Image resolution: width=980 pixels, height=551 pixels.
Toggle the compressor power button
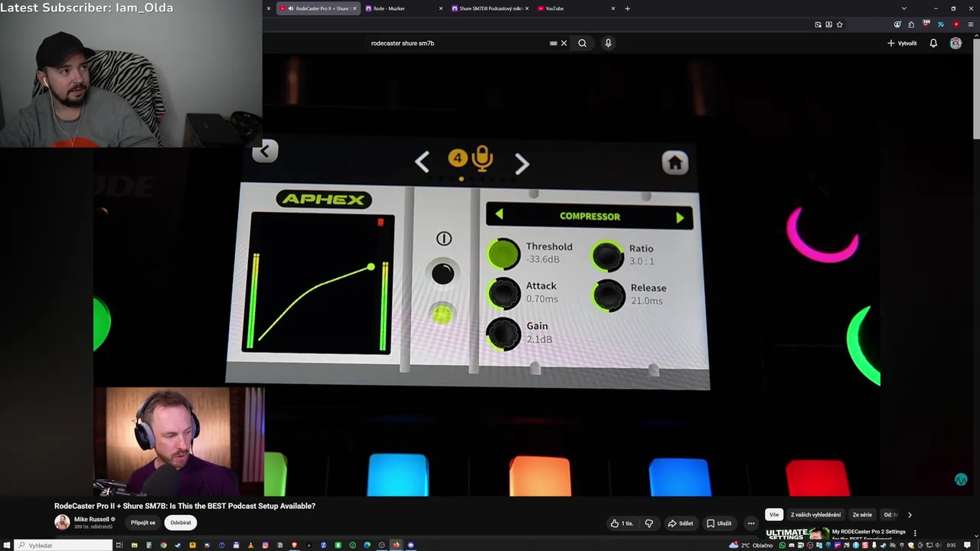click(x=443, y=239)
